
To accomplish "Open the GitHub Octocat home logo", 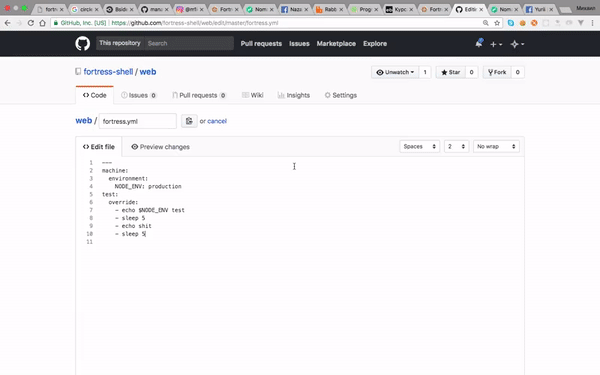I will 82,44.
